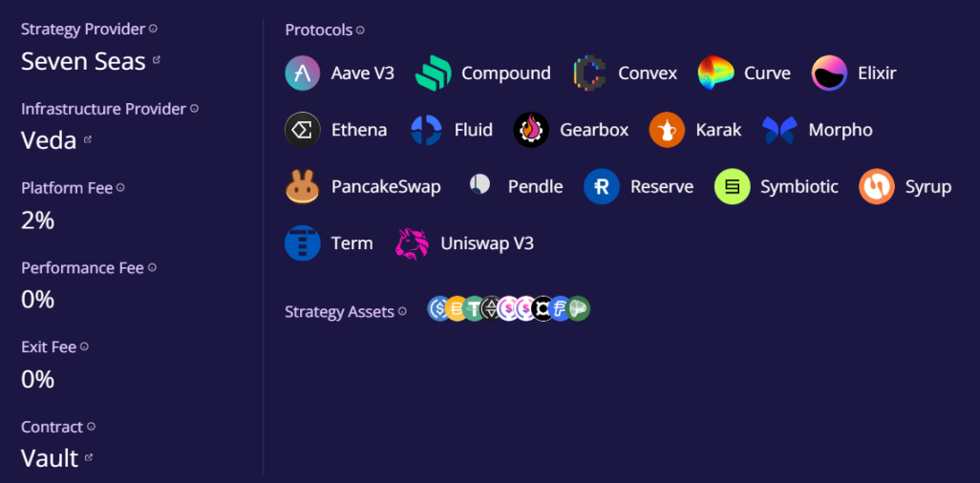Click the Performance Fee info icon
This screenshot has width=980, height=483.
pos(152,267)
